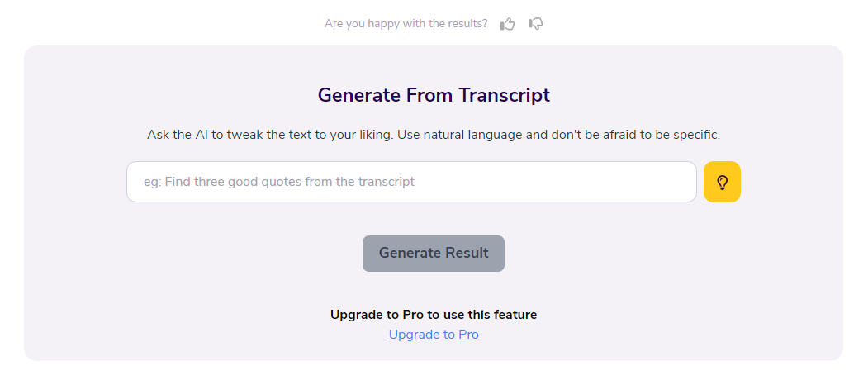Open prompt ideas with the lightbulb icon
The image size is (868, 390).
click(x=722, y=182)
